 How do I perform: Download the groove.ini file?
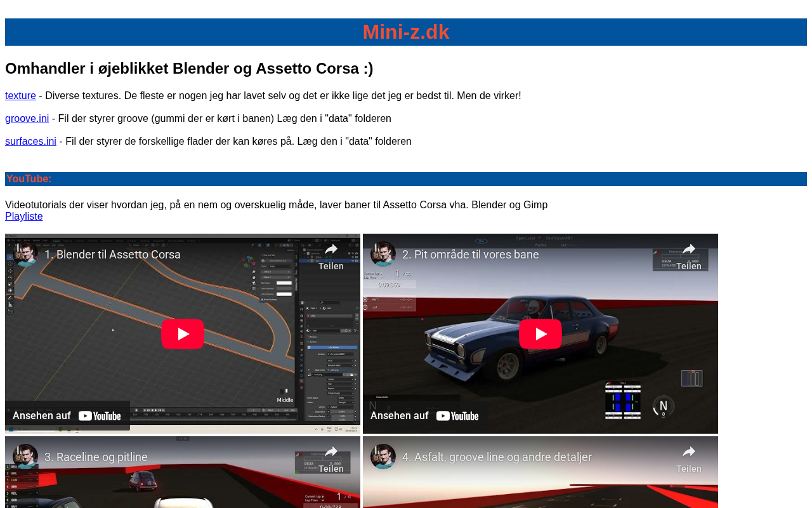point(27,119)
